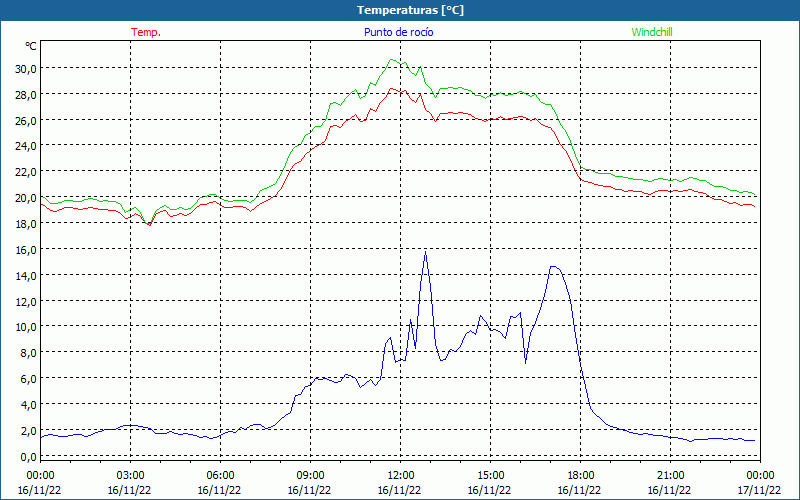Click the '09:00' time axis label

(x=310, y=476)
